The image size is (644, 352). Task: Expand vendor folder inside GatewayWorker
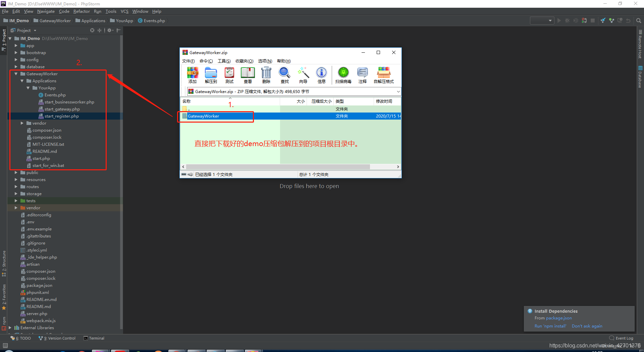pyautogui.click(x=22, y=123)
